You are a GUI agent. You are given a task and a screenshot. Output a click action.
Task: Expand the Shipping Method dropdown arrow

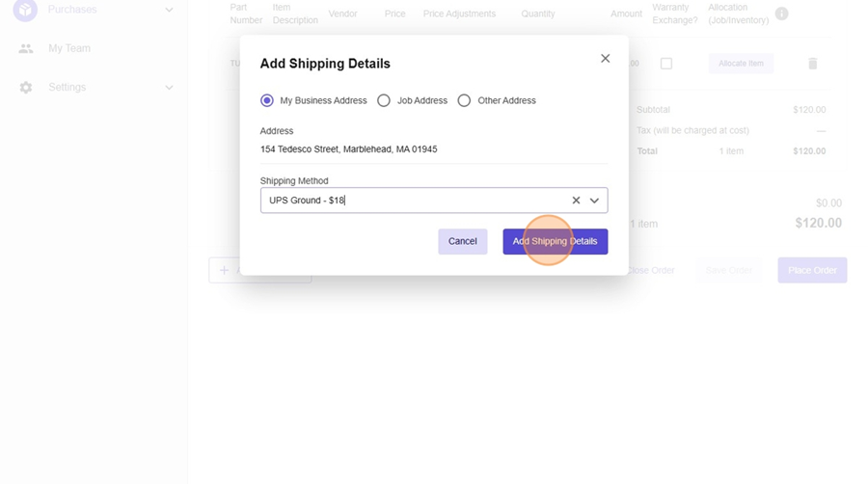594,201
